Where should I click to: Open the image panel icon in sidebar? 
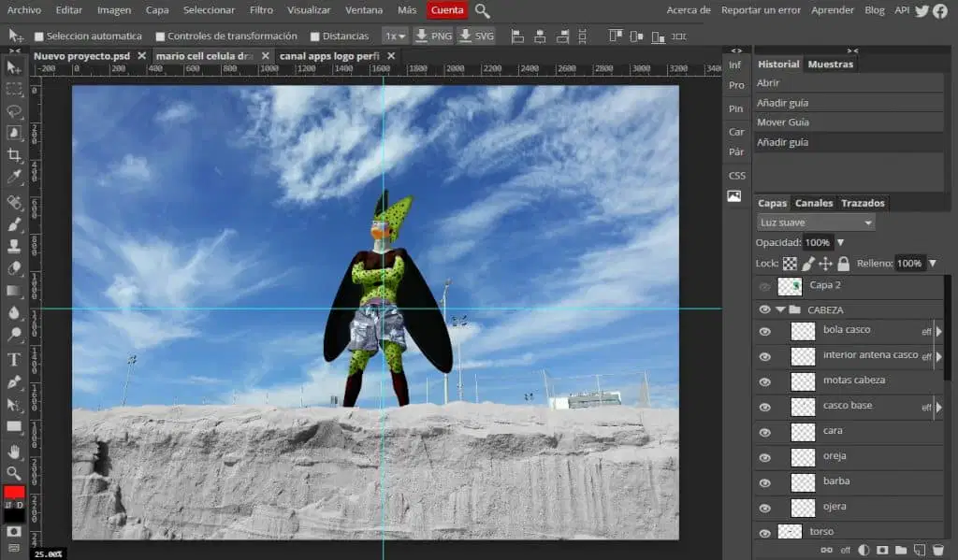(x=734, y=196)
